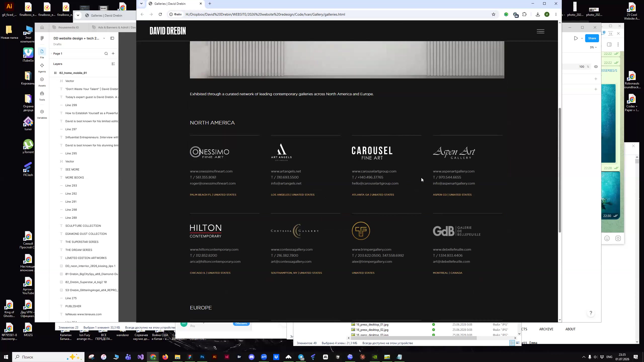
Task: Open dropdown next to DD website design title
Action: [104, 38]
